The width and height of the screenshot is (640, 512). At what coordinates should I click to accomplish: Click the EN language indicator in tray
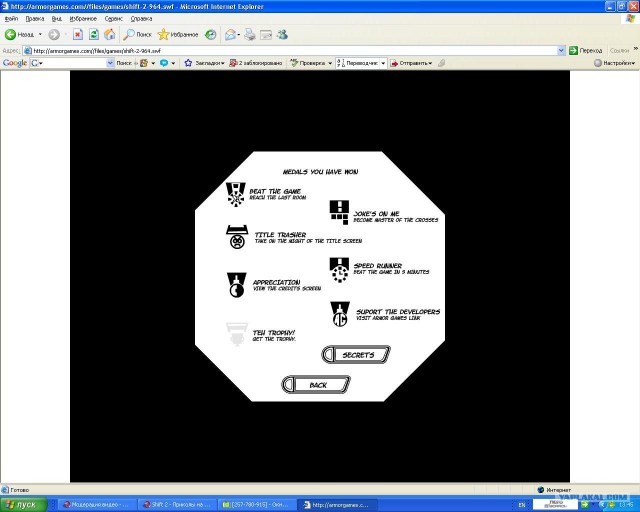(522, 505)
